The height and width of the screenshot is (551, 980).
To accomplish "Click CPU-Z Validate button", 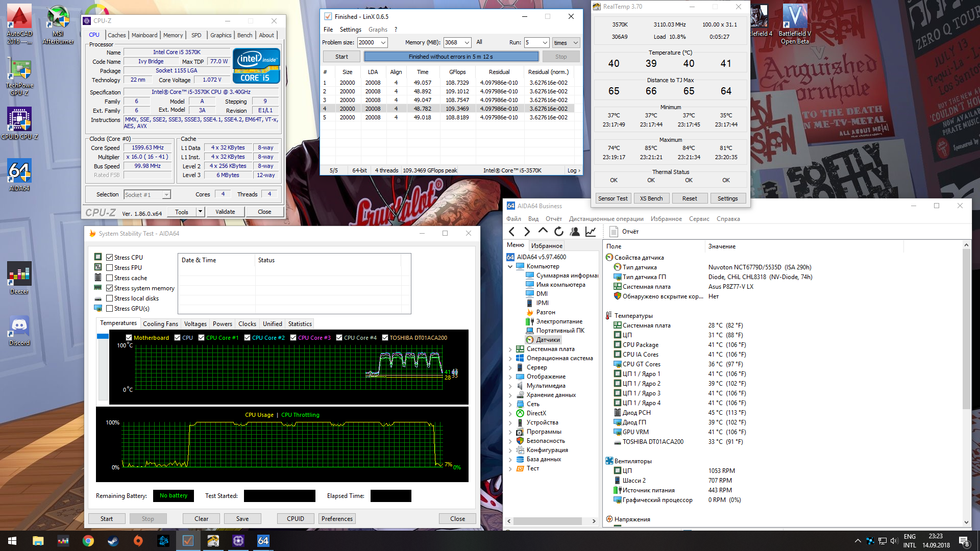I will [225, 212].
